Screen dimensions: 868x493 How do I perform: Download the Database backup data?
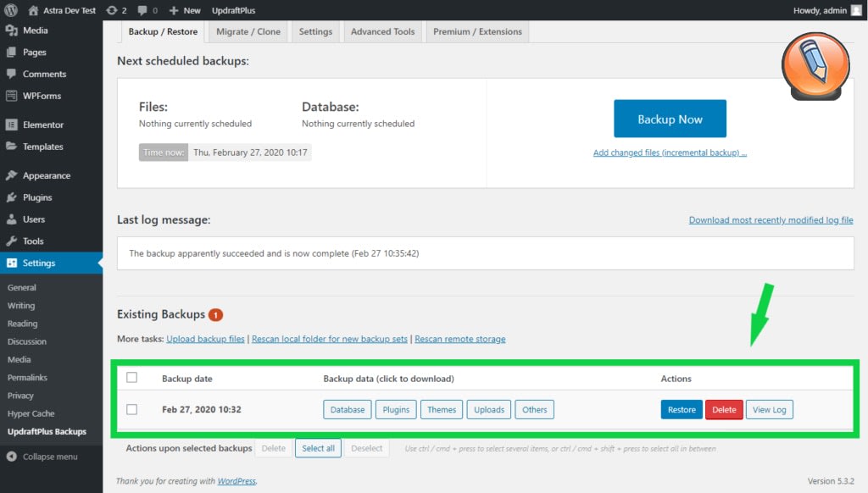tap(347, 409)
